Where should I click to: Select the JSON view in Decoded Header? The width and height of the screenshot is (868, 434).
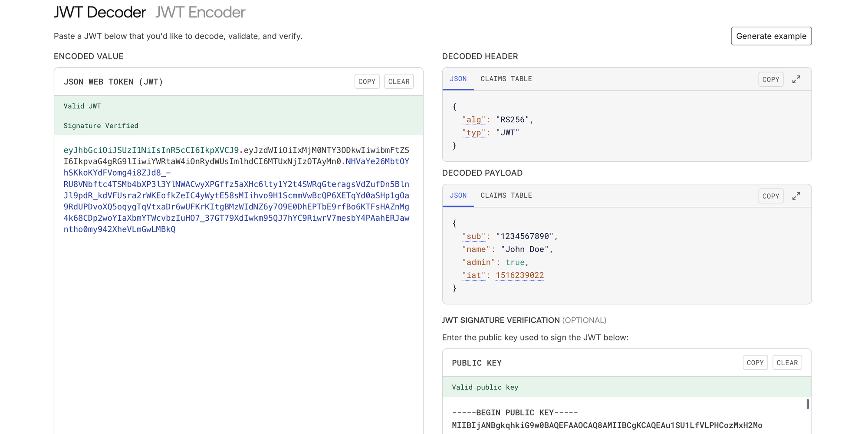coord(458,78)
